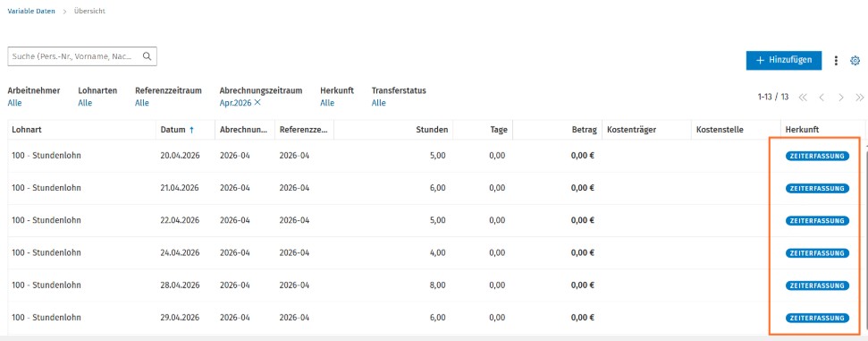Click Zeiterfassung badge for 20.04.2026
Viewport: 868px width, 341px height.
[817, 156]
